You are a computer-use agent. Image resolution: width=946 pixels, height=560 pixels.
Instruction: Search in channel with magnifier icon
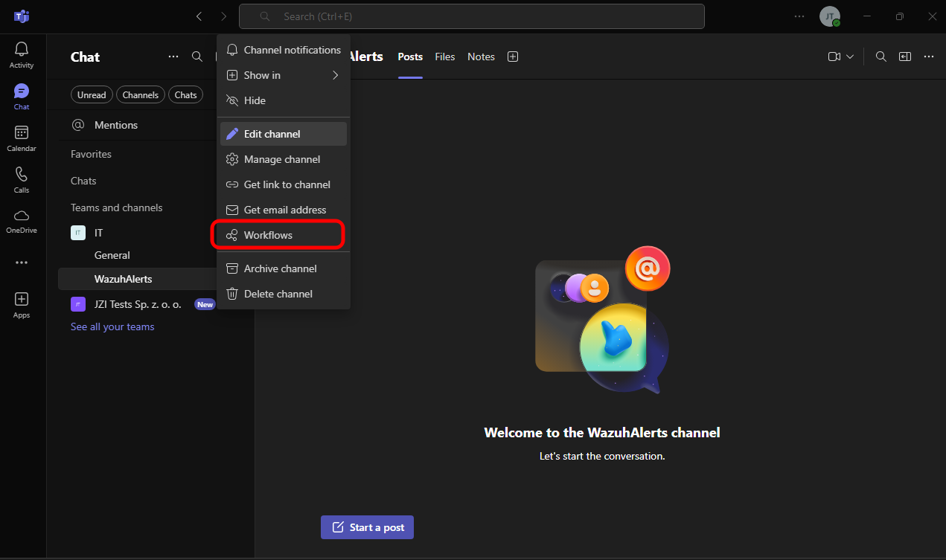pyautogui.click(x=881, y=57)
